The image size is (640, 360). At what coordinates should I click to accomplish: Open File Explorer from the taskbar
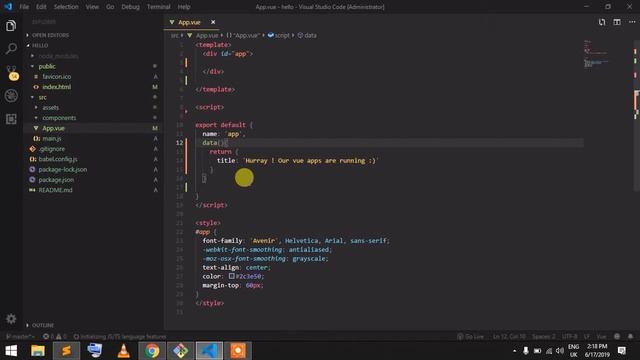point(38,351)
